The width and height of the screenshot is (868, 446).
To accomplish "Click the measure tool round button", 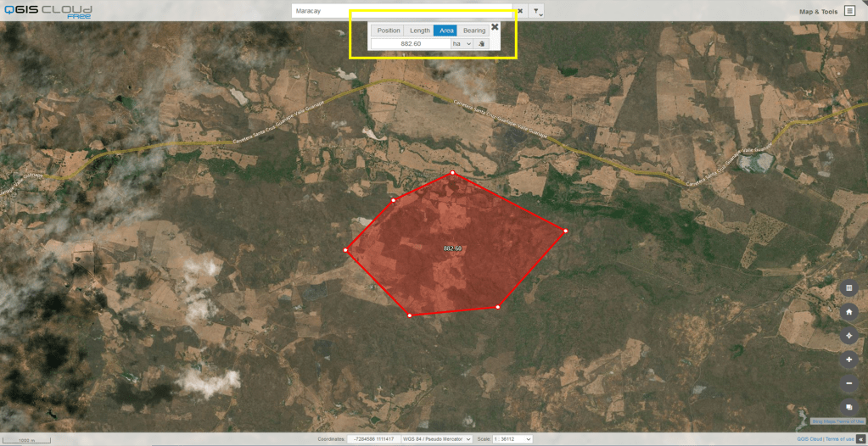I will [x=849, y=288].
